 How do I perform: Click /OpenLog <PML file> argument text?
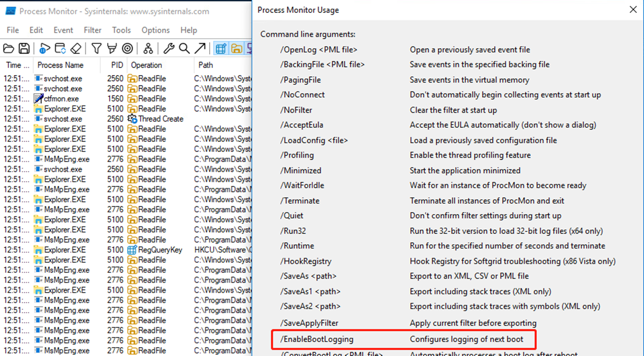point(319,49)
